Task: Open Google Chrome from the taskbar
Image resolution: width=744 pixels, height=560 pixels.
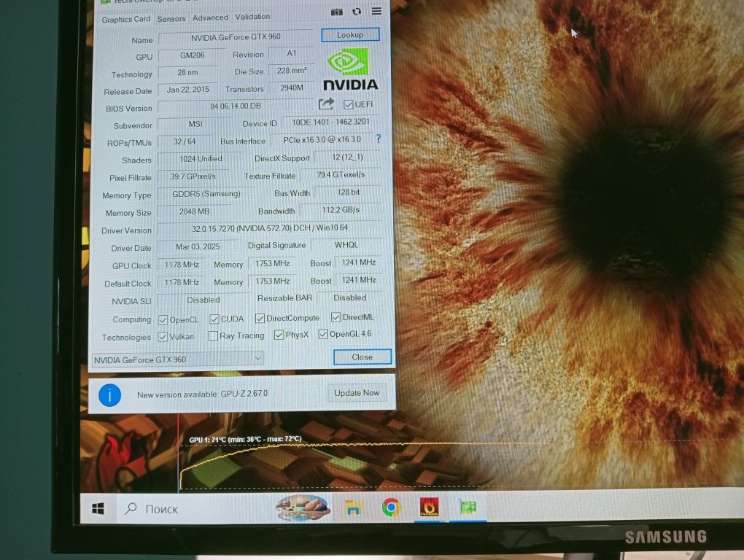Action: pos(392,507)
